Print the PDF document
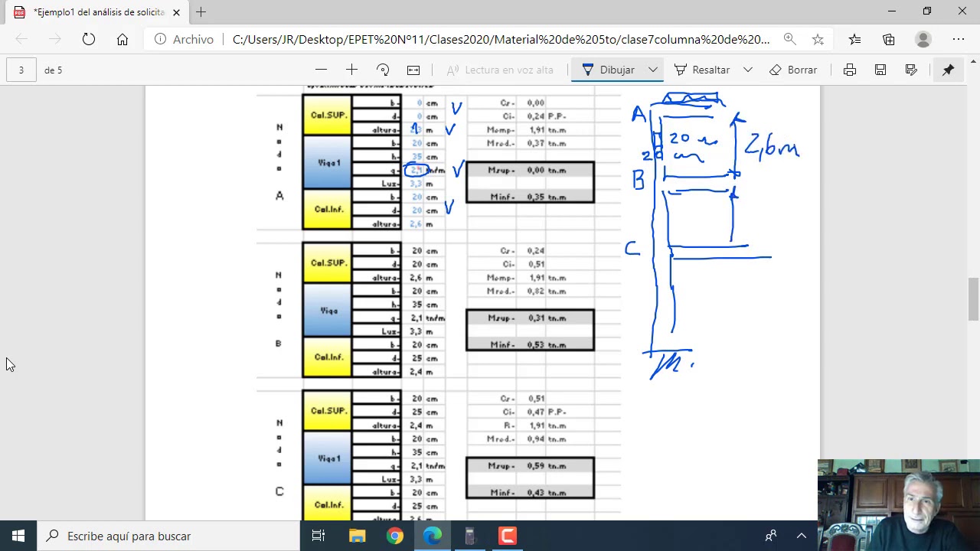Image resolution: width=980 pixels, height=551 pixels. (850, 70)
